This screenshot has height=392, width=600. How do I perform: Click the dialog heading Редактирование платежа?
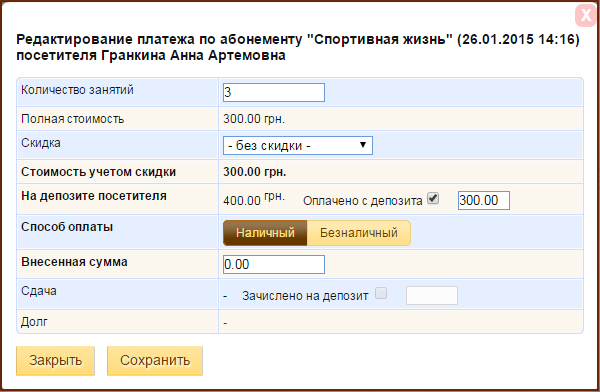coord(298,47)
